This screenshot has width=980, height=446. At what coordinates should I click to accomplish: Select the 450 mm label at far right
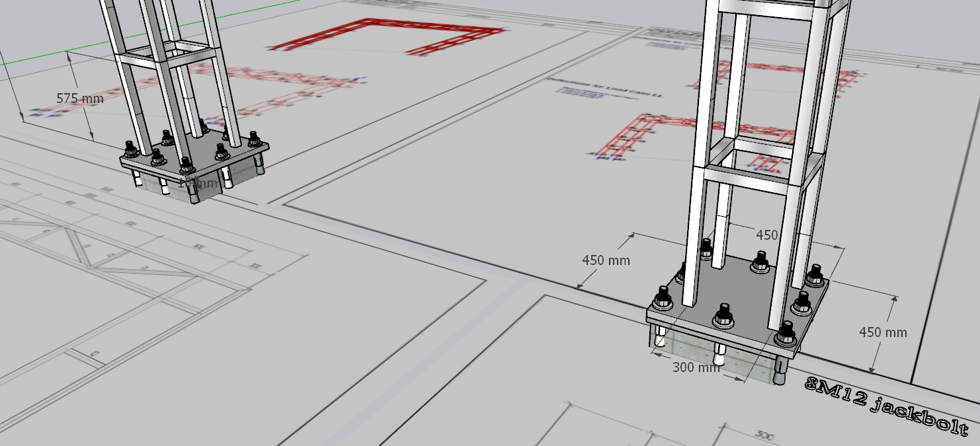883,332
